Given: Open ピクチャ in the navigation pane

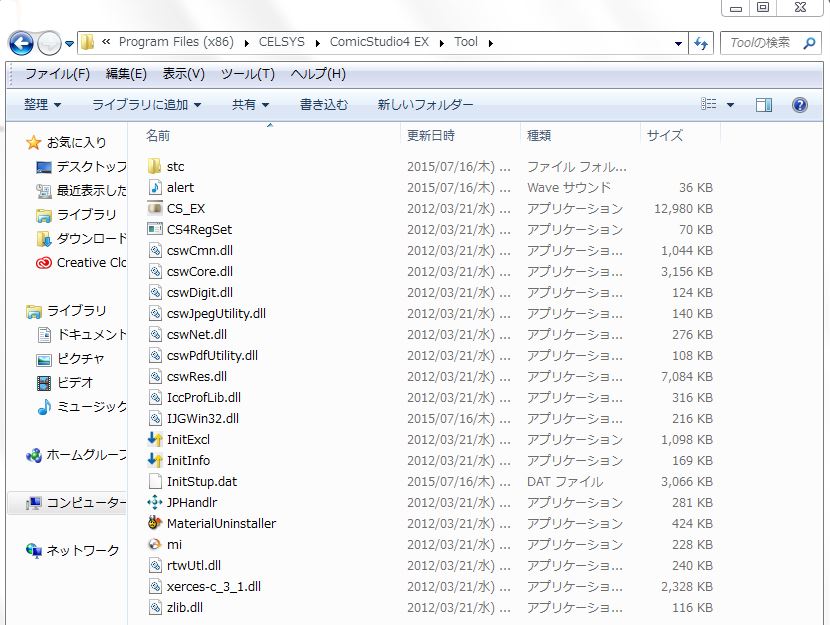Looking at the screenshot, I should click(80, 359).
